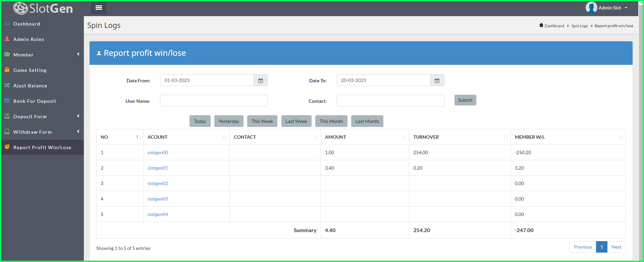Expand the Deposit Form submenu arrow
Screen dimensions: 644x262
point(78,116)
